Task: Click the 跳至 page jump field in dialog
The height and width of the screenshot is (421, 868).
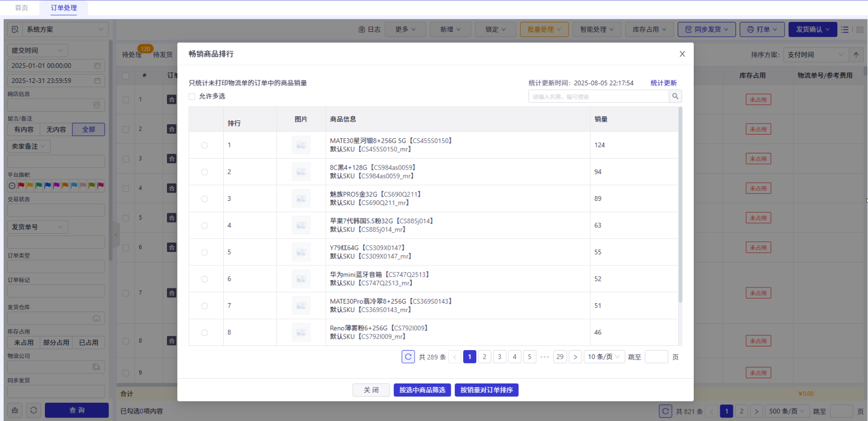Action: tap(656, 357)
